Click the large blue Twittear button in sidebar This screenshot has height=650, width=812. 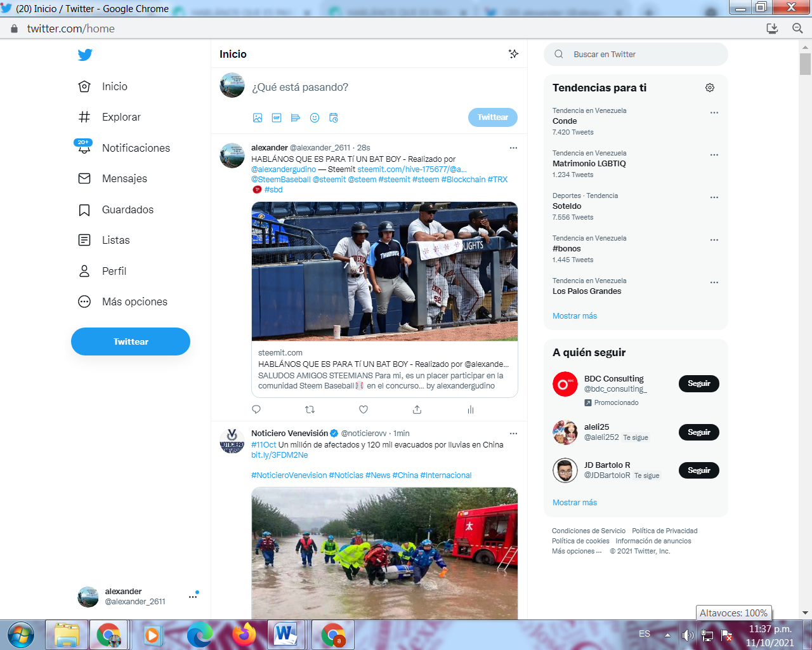[131, 342]
